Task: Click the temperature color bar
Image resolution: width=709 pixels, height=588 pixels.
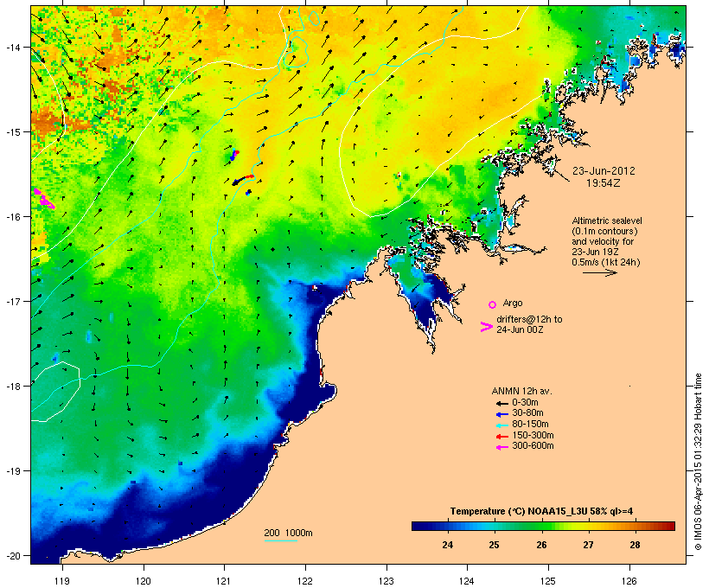Action: click(x=543, y=526)
